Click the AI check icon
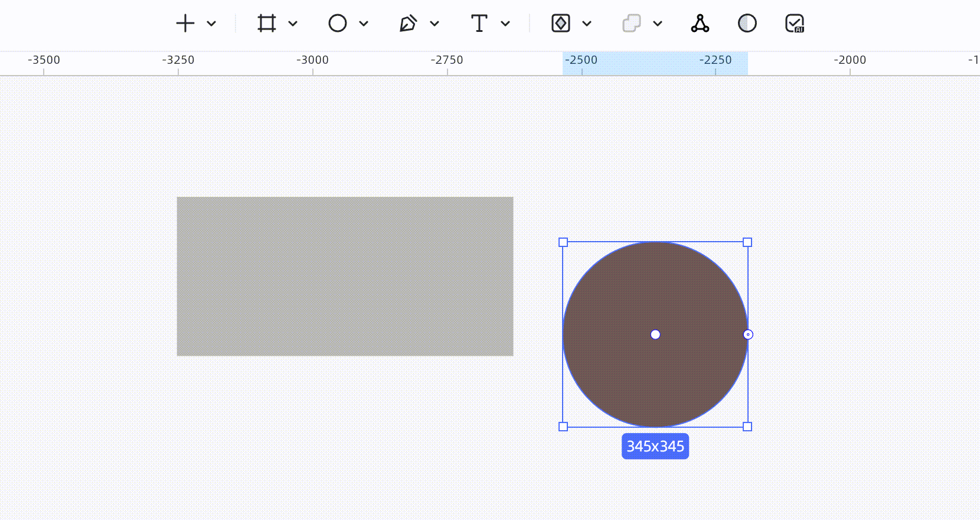The image size is (980, 520). click(795, 24)
